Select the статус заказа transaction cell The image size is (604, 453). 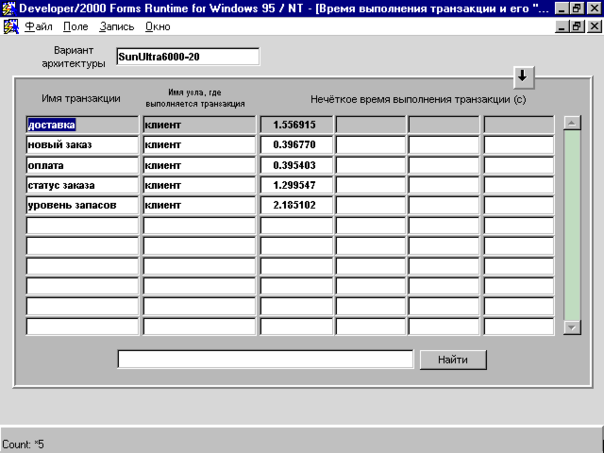pyautogui.click(x=82, y=185)
